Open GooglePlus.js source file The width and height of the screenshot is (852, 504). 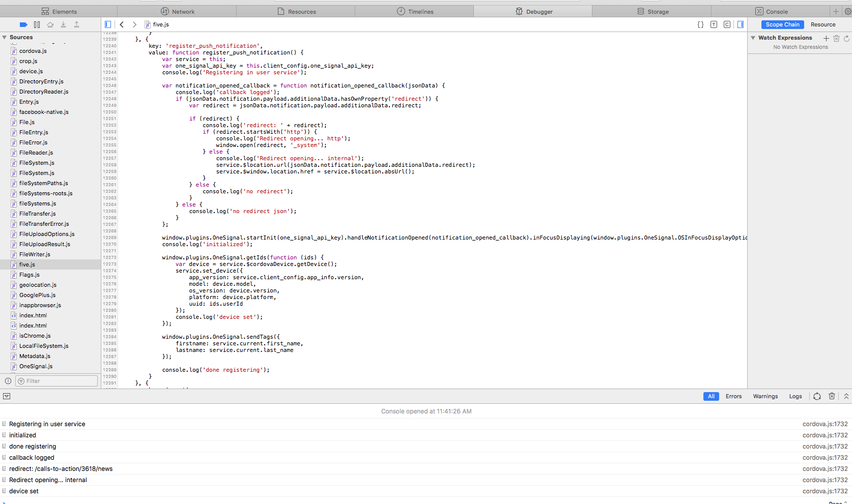pyautogui.click(x=37, y=295)
